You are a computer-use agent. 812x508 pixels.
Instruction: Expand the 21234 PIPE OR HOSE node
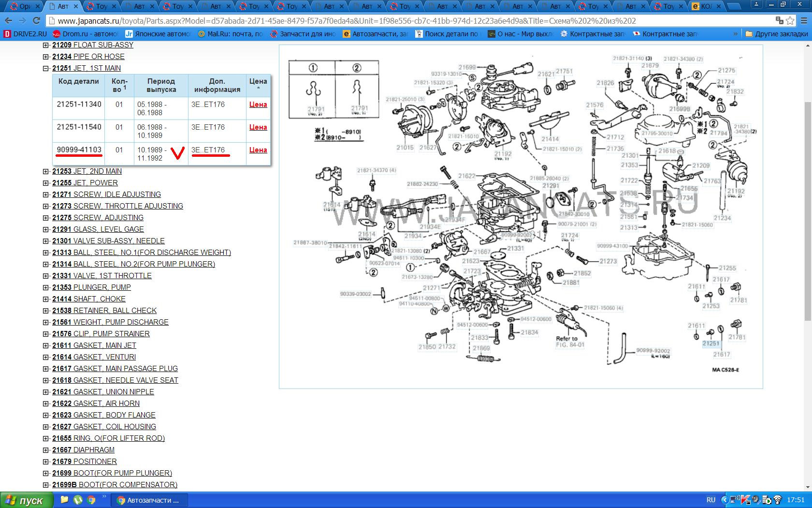click(x=46, y=57)
